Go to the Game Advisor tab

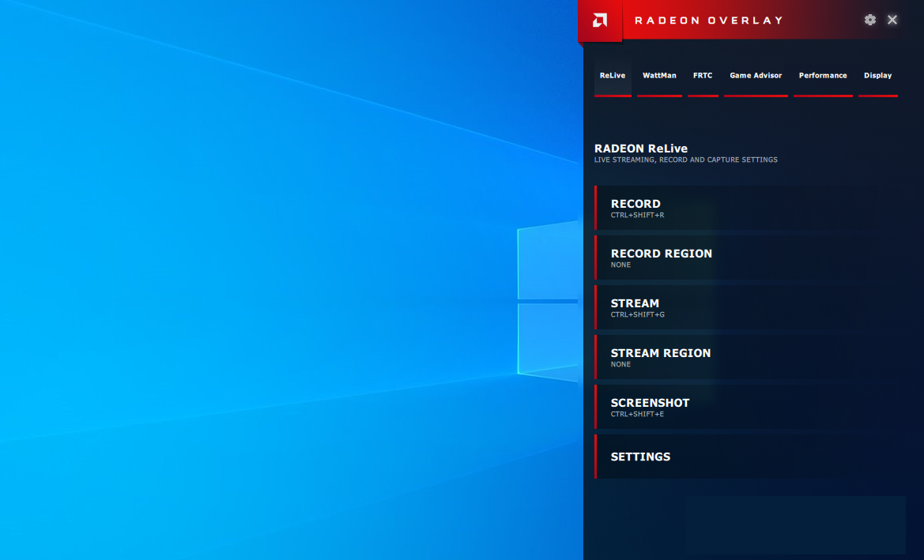tap(756, 76)
